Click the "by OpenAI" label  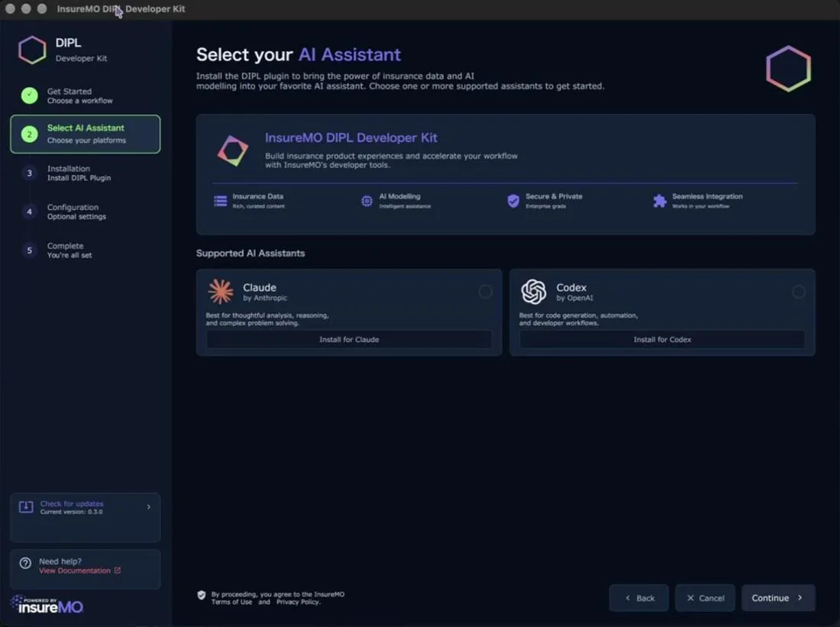coord(574,298)
